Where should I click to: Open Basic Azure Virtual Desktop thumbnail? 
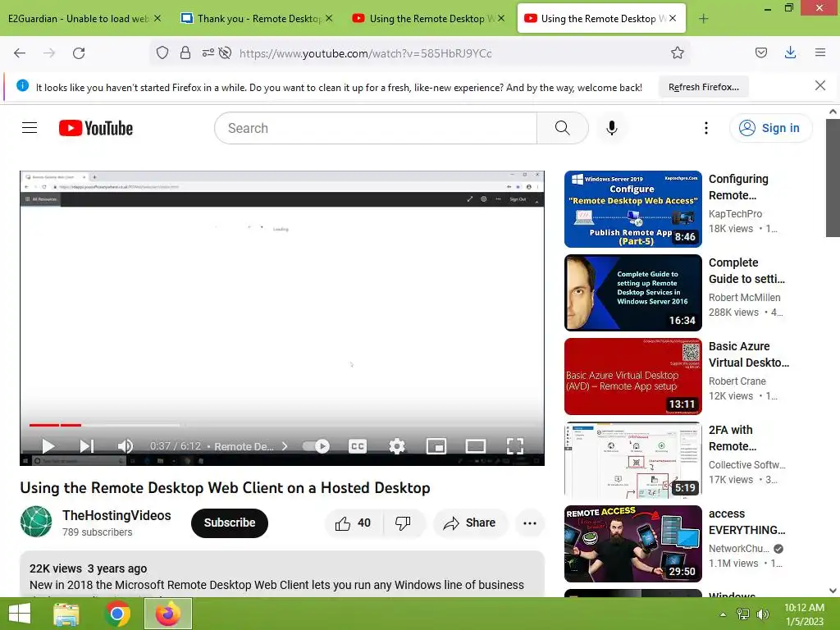pyautogui.click(x=632, y=376)
